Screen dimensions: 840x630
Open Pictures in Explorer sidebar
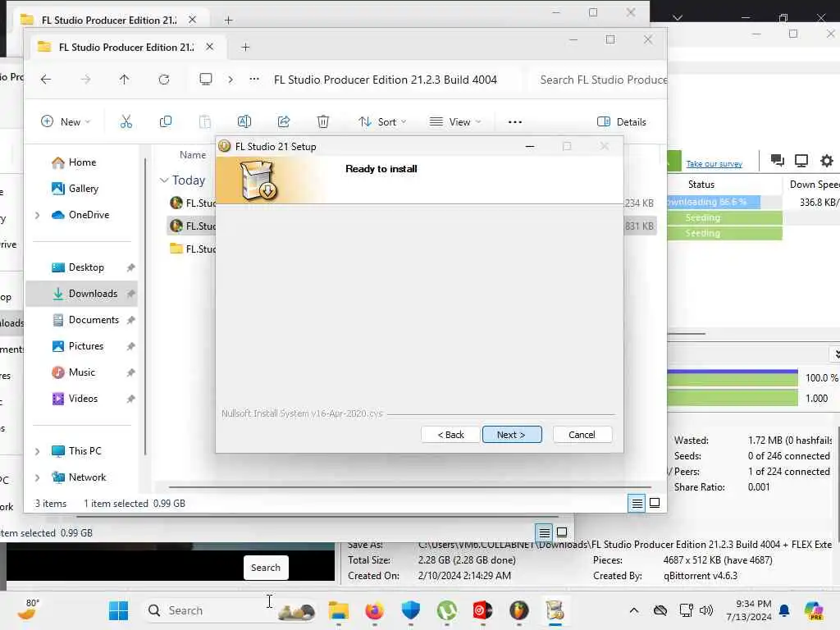tap(85, 346)
